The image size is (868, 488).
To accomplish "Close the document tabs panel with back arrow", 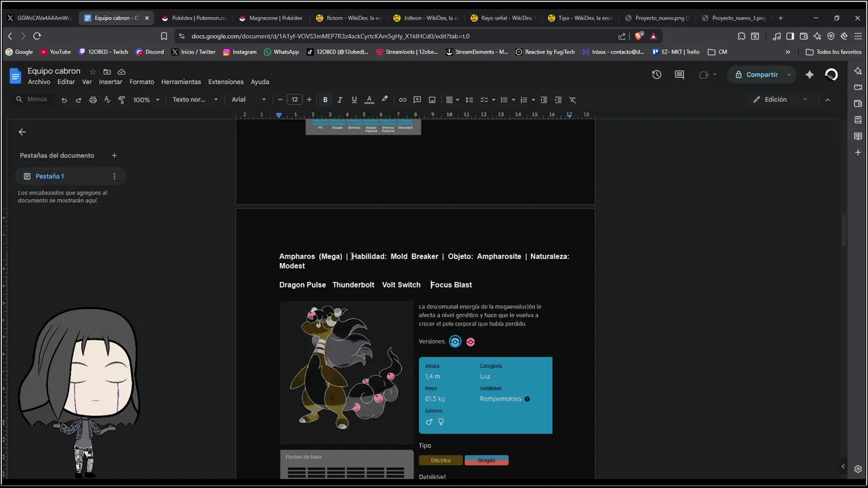I will 22,132.
